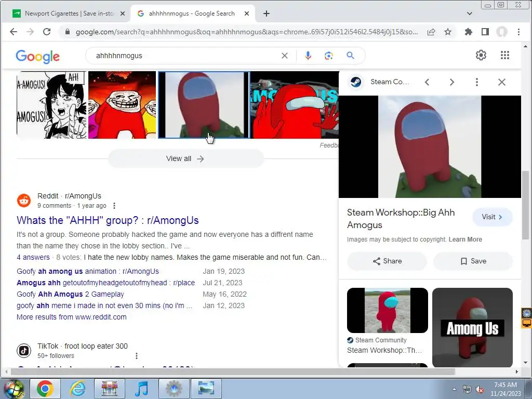Select the red crewmate waving hands thumbnail

pos(295,105)
